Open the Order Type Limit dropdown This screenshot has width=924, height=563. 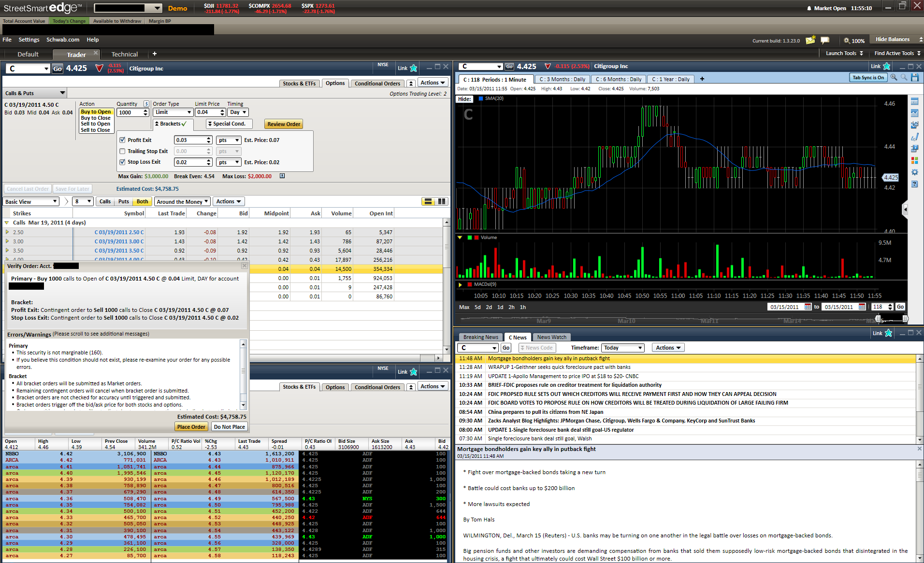[x=173, y=112]
